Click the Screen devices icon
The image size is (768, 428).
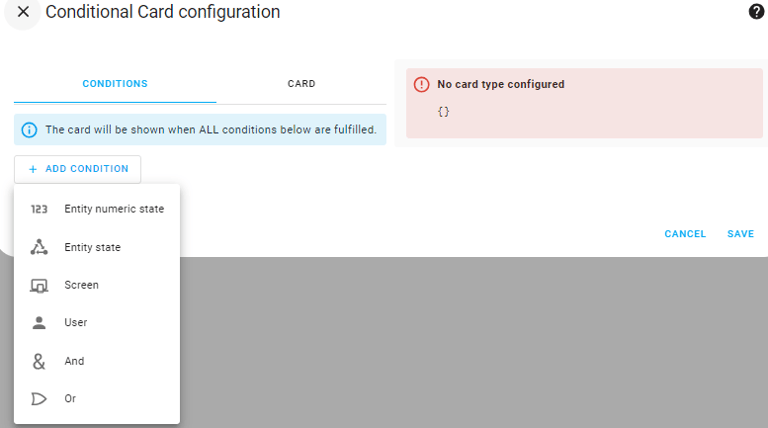pyautogui.click(x=39, y=285)
